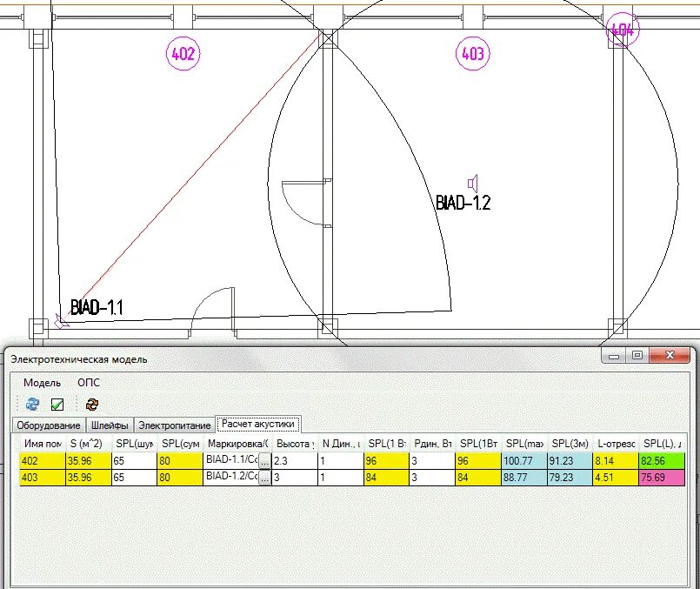Click height field 3 in row 403

pos(295,478)
